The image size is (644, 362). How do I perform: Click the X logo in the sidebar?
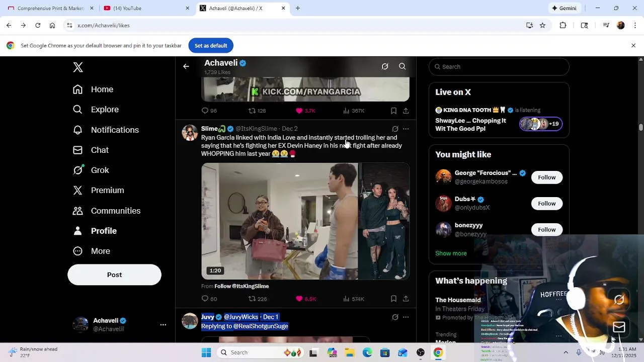[78, 67]
